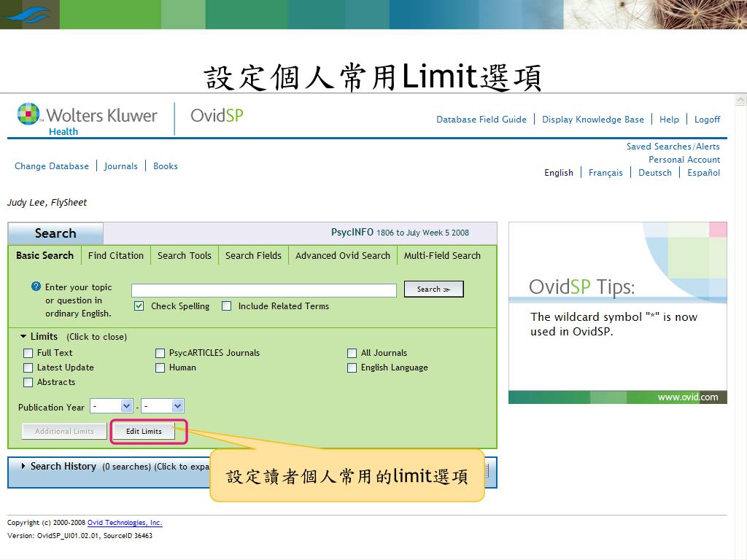Viewport: 747px width, 560px height.
Task: Collapse the Limits section
Action: tap(23, 336)
